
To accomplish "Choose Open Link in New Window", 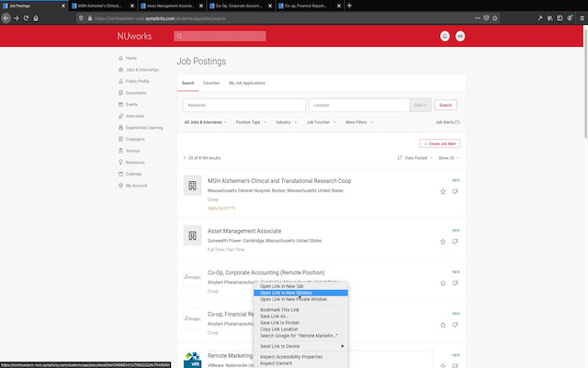I will (x=300, y=293).
